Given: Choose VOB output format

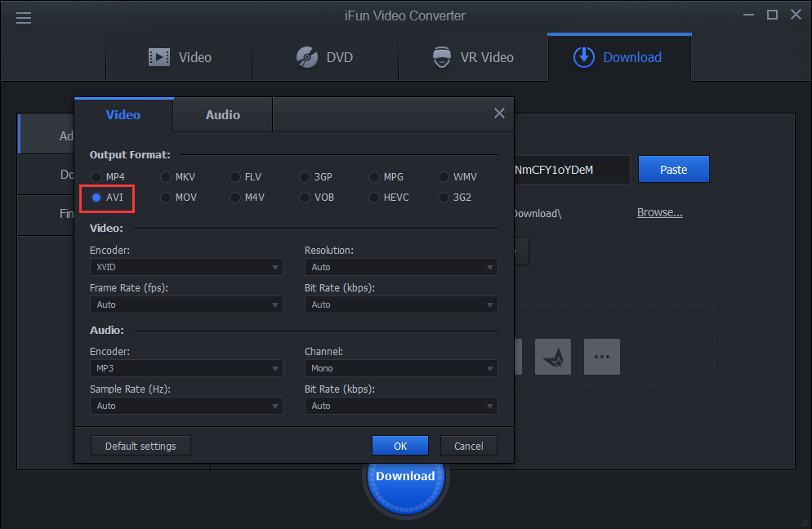Looking at the screenshot, I should 317,198.
